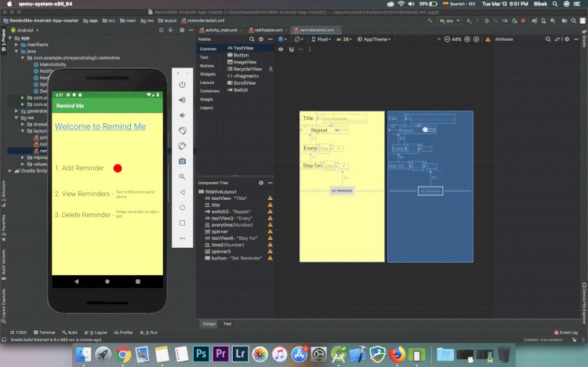The image size is (588, 367).
Task: Select Widgets palette category
Action: [x=208, y=74]
